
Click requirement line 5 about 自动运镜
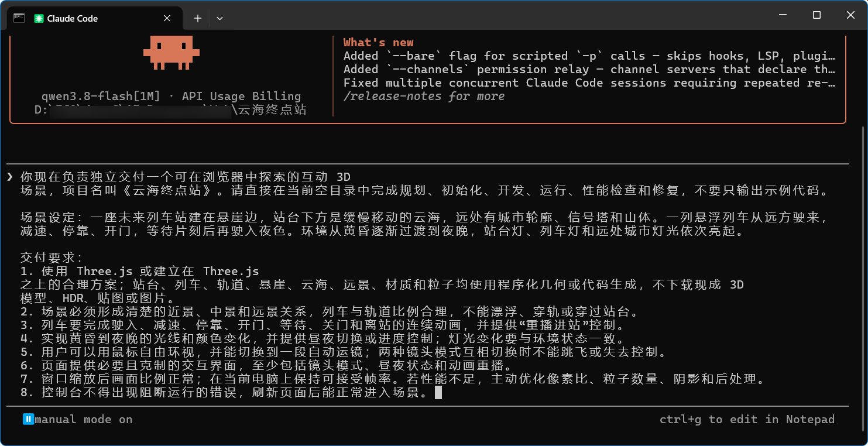tap(345, 352)
